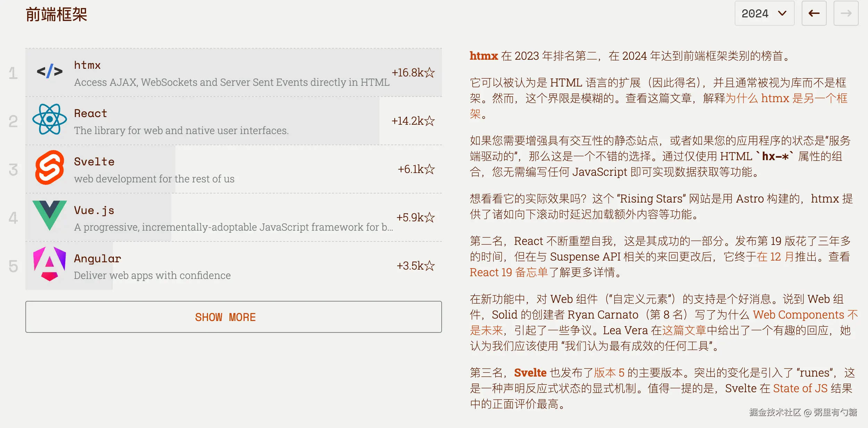Image resolution: width=868 pixels, height=428 pixels.
Task: Expand the list with SHOW MORE
Action: (233, 317)
